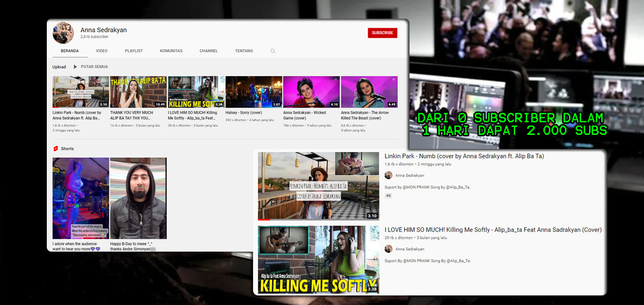Click 'THANK YOU VERY MUCH ALIP BA TA' title
Image resolution: width=644 pixels, height=305 pixels.
point(132,115)
